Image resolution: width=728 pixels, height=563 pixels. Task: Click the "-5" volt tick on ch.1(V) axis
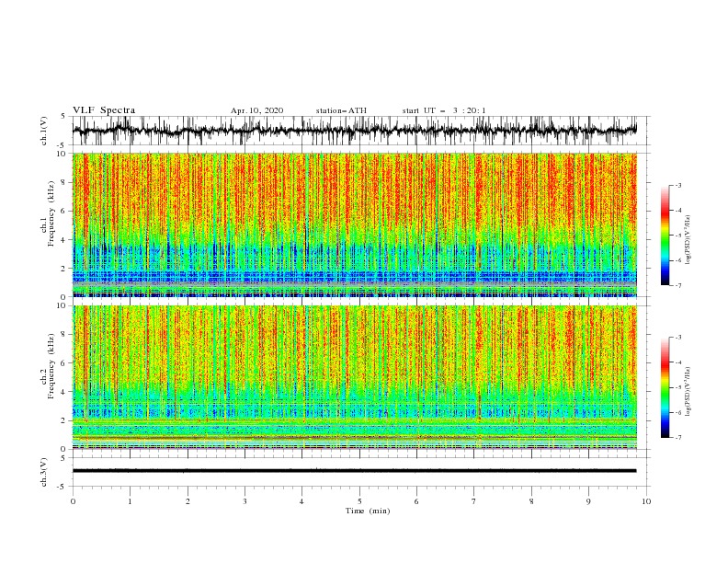click(x=63, y=145)
